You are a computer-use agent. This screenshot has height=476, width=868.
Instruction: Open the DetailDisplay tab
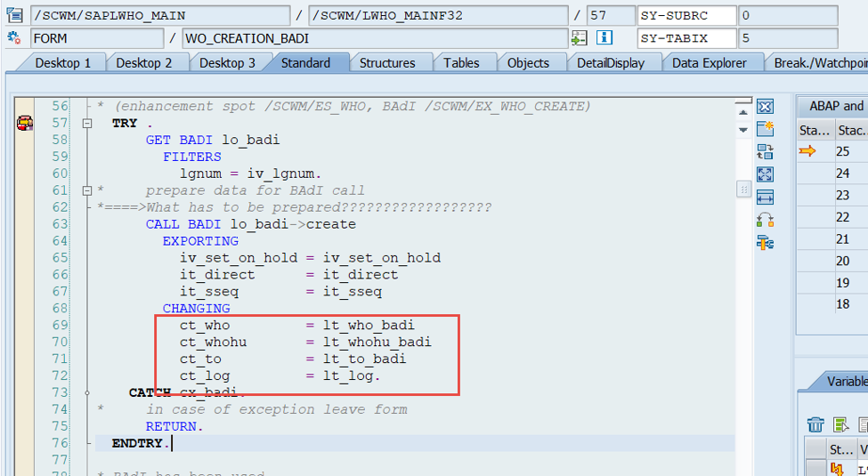[x=611, y=62]
